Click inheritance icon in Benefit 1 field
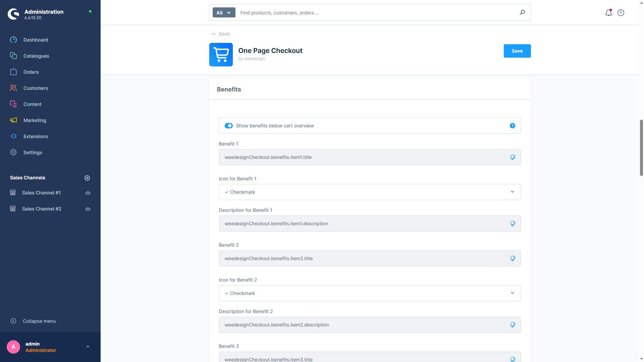 513,157
